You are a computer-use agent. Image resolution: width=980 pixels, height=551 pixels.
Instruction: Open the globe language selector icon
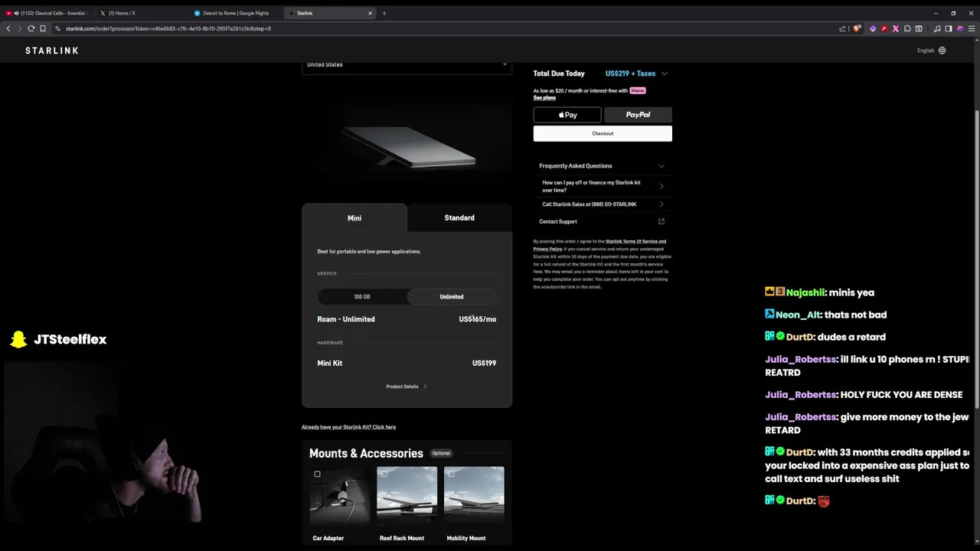942,51
